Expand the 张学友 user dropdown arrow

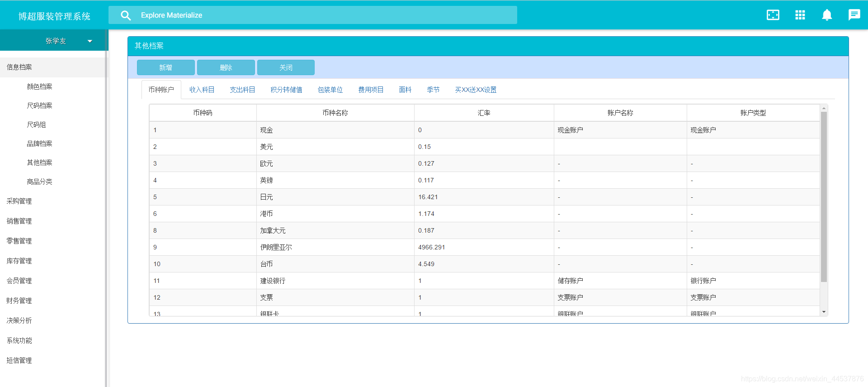90,41
